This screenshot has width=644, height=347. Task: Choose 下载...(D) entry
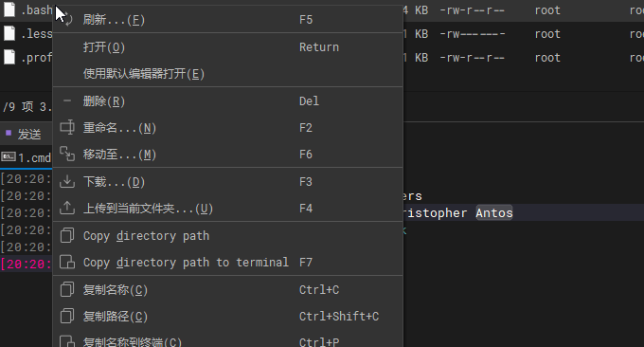pos(228,181)
